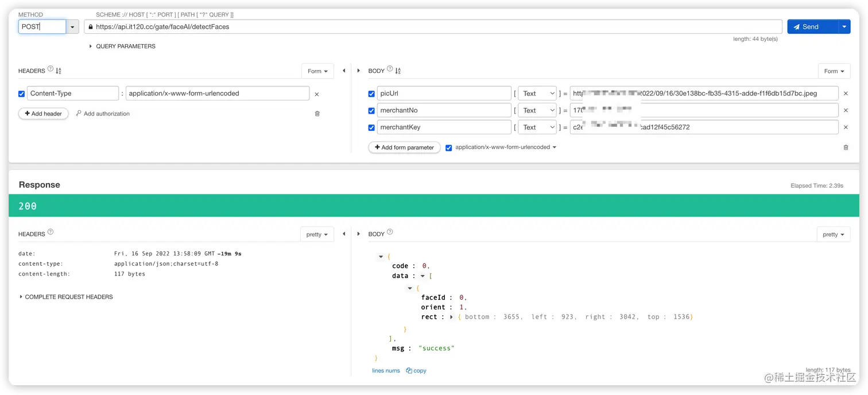Open response body pretty dropdown
The height and width of the screenshot is (395, 868).
click(834, 234)
